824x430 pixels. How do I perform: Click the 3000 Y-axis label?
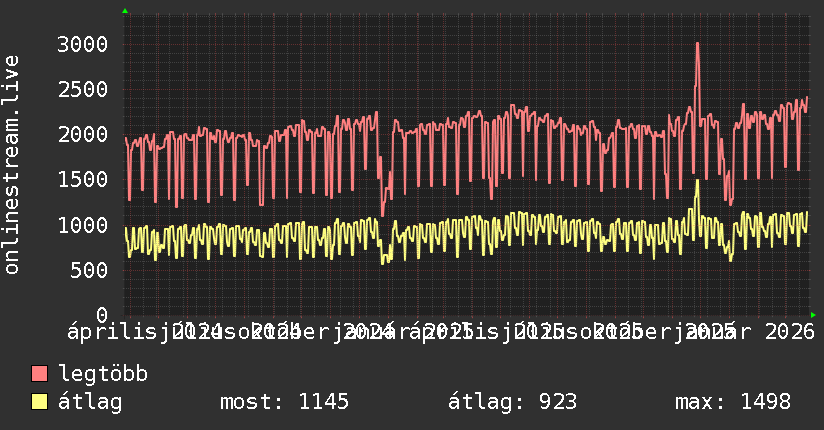click(x=82, y=44)
